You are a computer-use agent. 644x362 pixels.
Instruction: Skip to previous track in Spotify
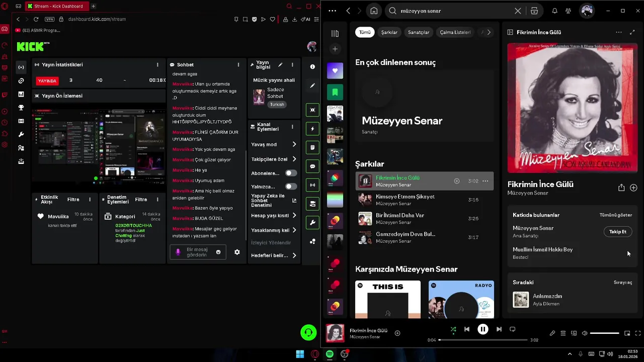pos(467,329)
